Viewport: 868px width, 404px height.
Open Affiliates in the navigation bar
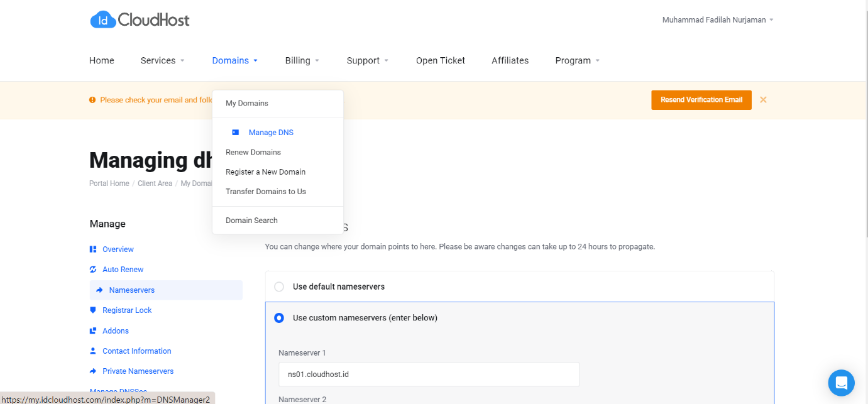510,60
